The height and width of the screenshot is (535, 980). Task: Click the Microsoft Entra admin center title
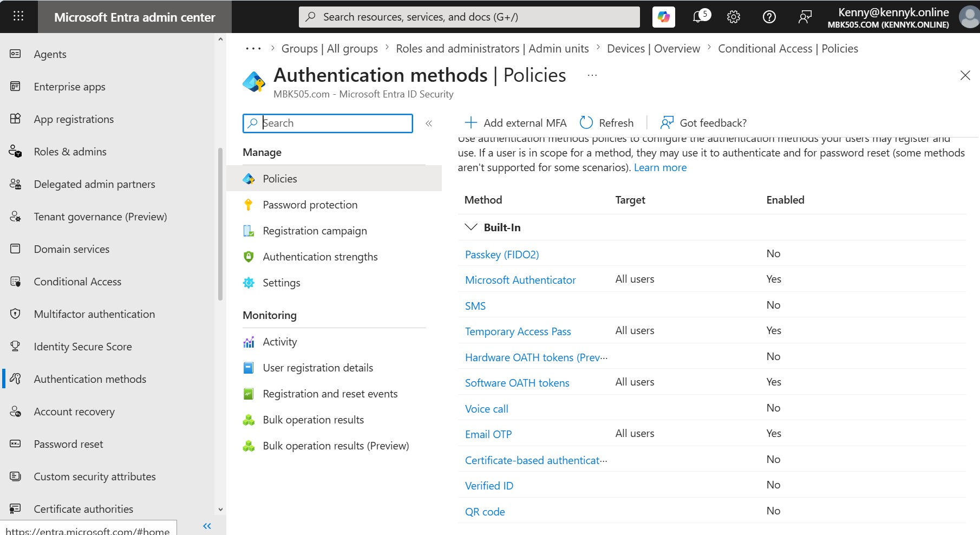[x=135, y=17]
